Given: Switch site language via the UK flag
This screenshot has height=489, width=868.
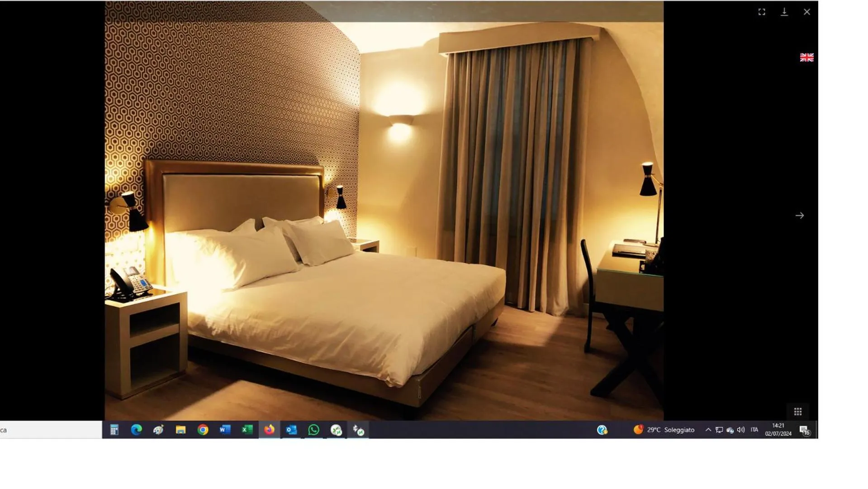Looking at the screenshot, I should pos(806,57).
